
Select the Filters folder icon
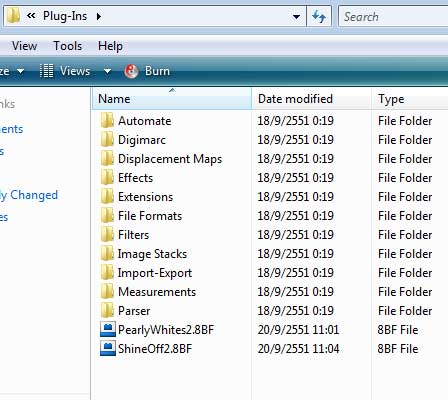107,234
